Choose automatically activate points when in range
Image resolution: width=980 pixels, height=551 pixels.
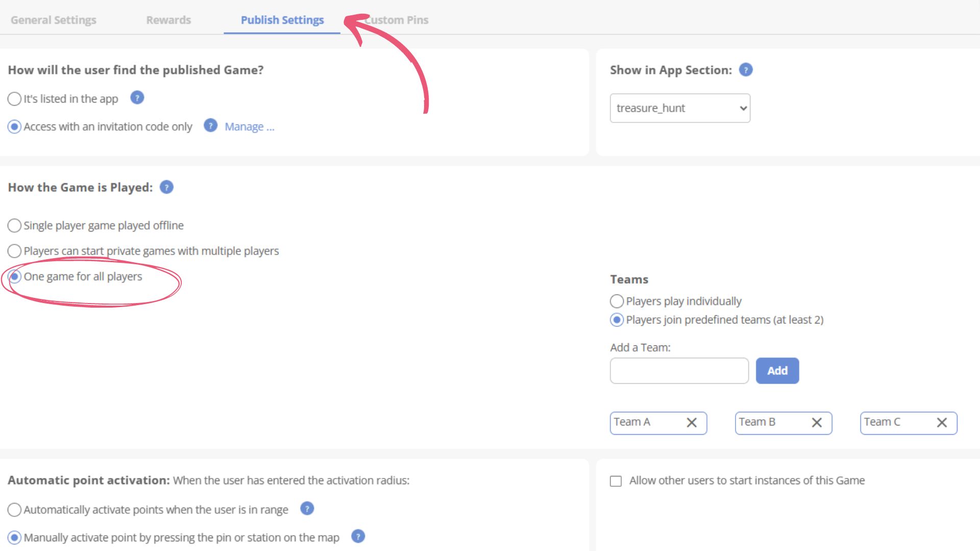[x=14, y=510]
